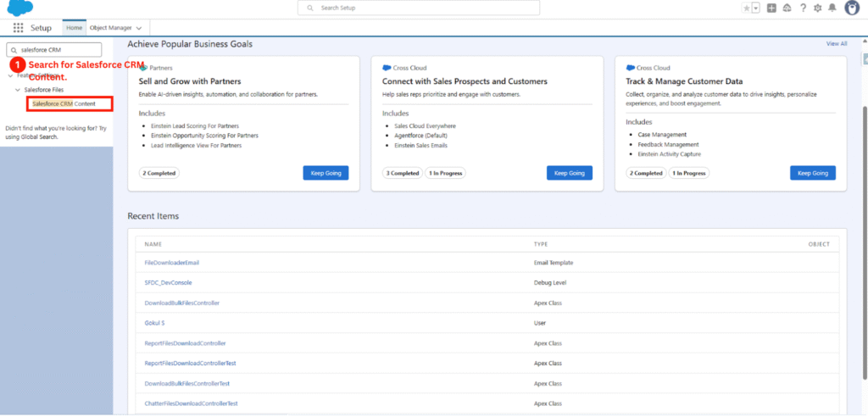Screen dimensions: 868x417
Task: Click Feedback Management list entry
Action: (x=666, y=144)
